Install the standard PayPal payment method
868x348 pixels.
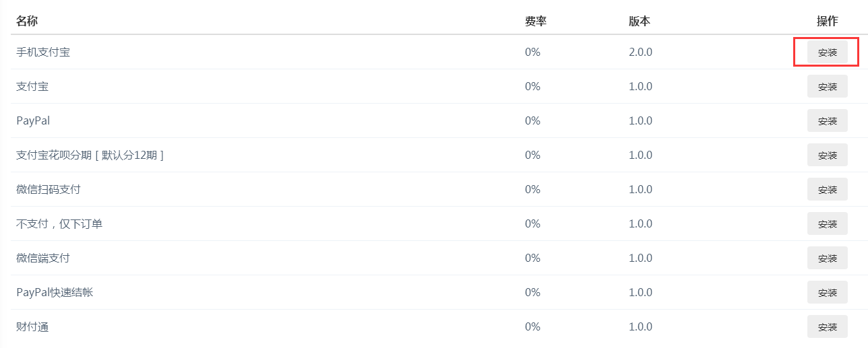(x=827, y=121)
